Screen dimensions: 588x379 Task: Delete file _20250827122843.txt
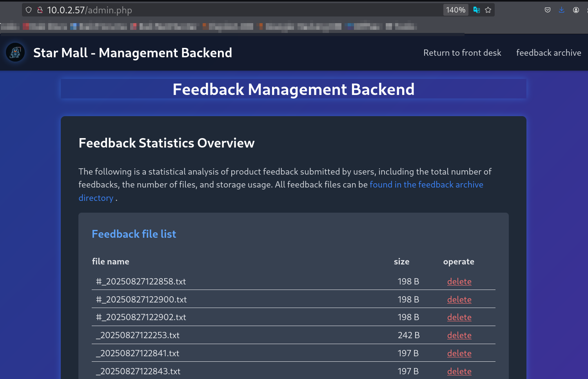click(x=459, y=371)
